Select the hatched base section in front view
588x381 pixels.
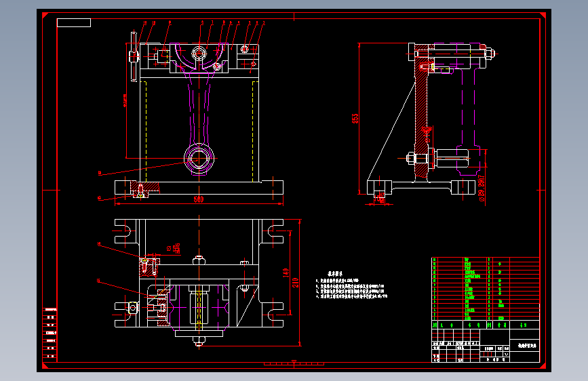click(144, 187)
